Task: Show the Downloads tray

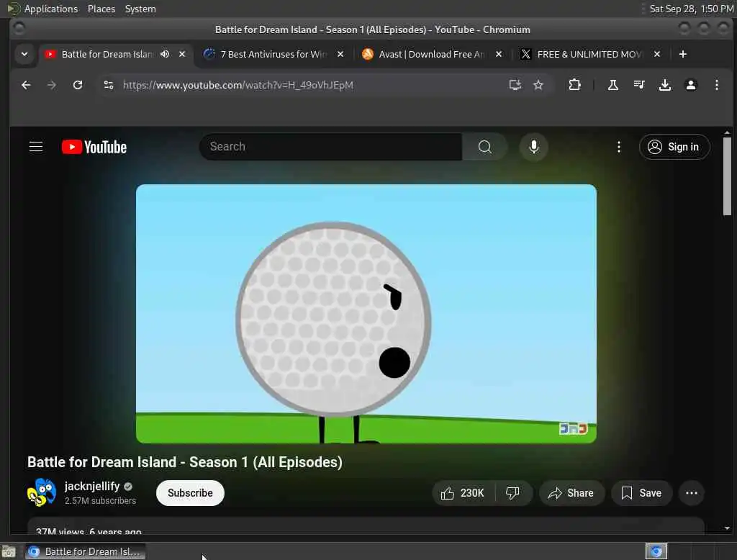Action: point(664,85)
